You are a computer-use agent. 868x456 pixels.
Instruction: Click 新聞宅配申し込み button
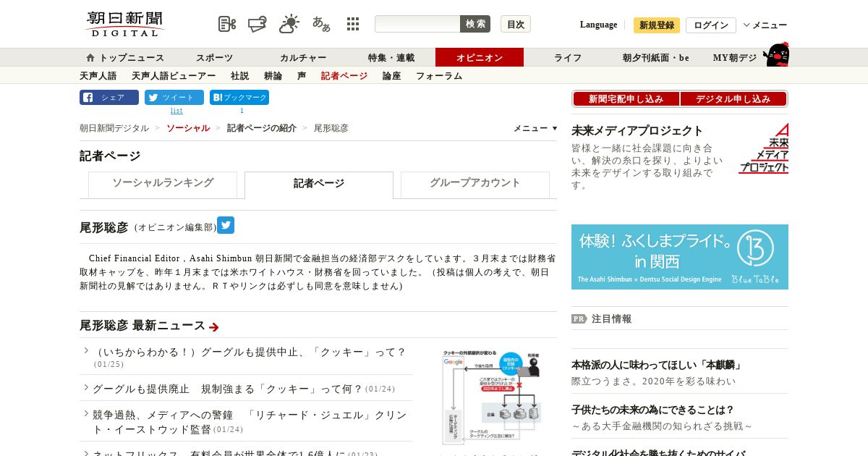[x=626, y=99]
